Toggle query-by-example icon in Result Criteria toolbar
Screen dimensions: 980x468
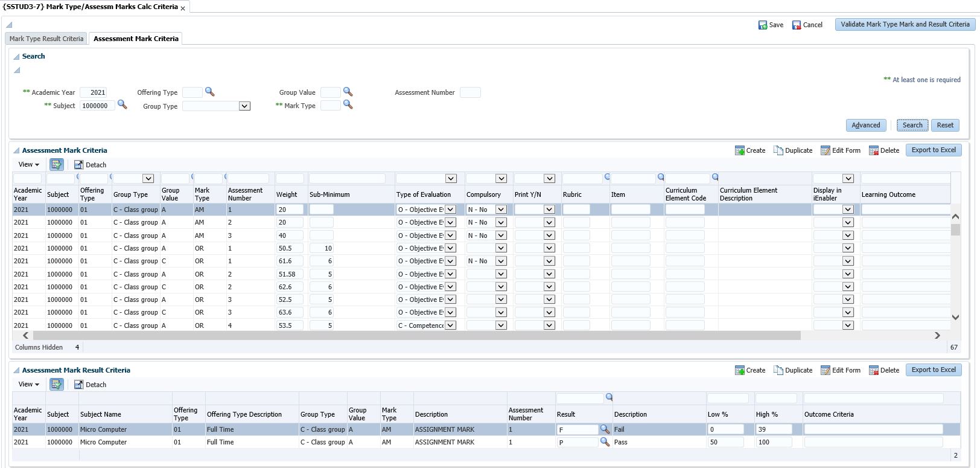[x=56, y=384]
